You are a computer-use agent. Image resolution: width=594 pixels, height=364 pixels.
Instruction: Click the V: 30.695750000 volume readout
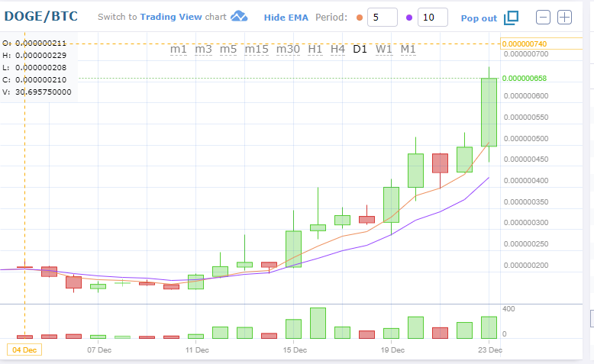pyautogui.click(x=37, y=92)
